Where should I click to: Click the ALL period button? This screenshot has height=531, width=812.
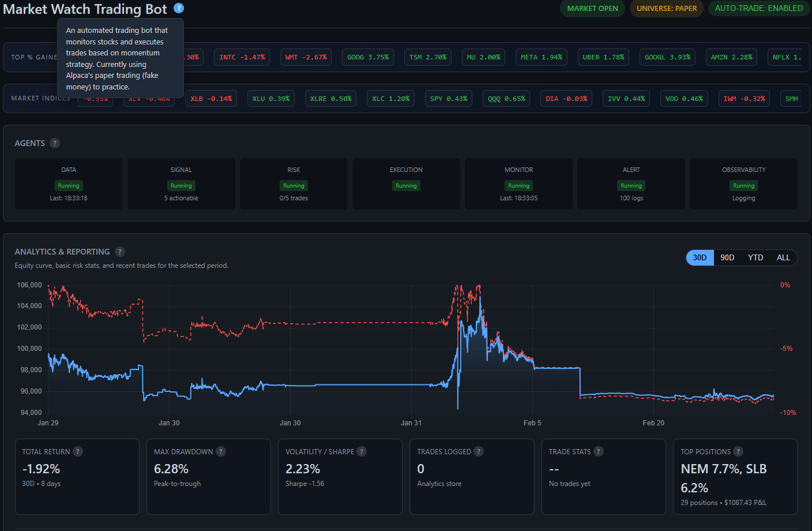coord(783,257)
